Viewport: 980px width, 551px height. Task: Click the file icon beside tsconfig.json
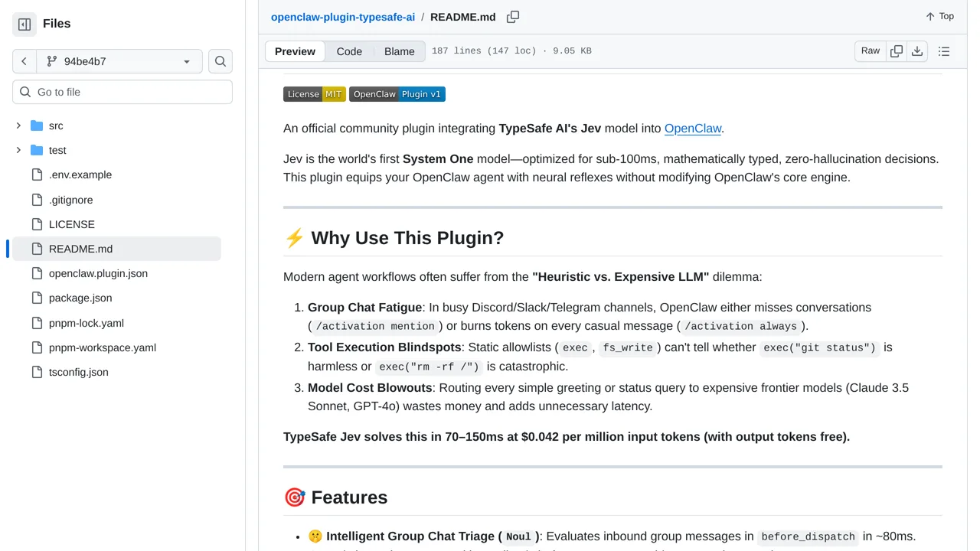[x=37, y=372]
